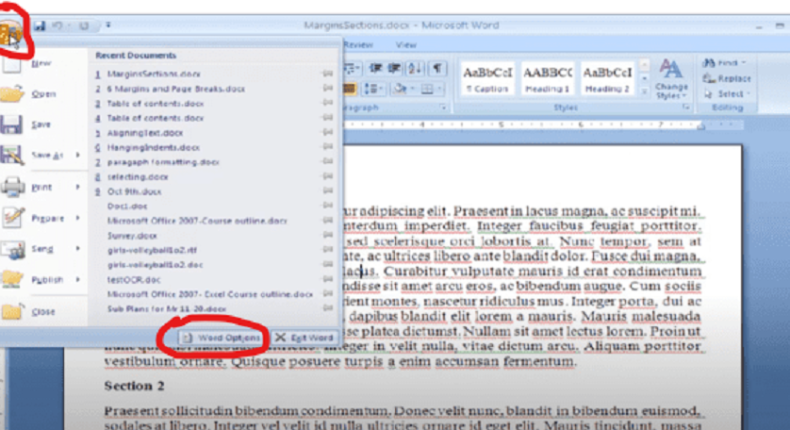Open recent document Survey.docx
790x430 pixels.
click(132, 235)
